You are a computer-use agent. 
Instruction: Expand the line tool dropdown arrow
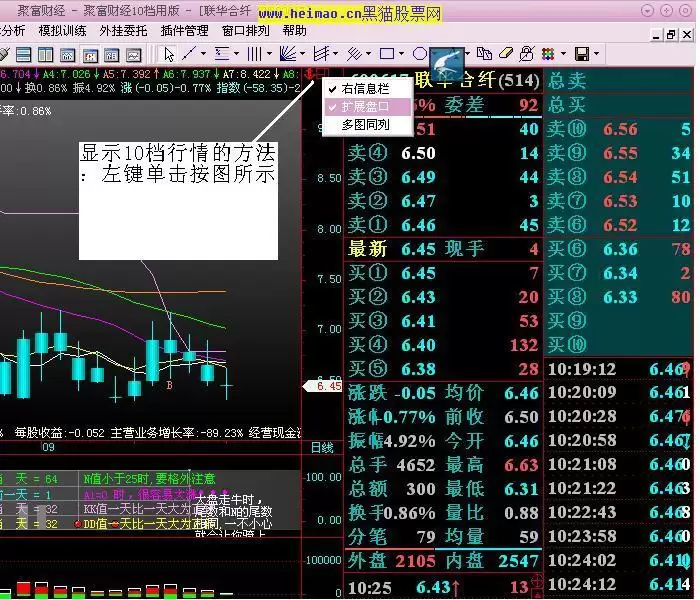click(204, 53)
